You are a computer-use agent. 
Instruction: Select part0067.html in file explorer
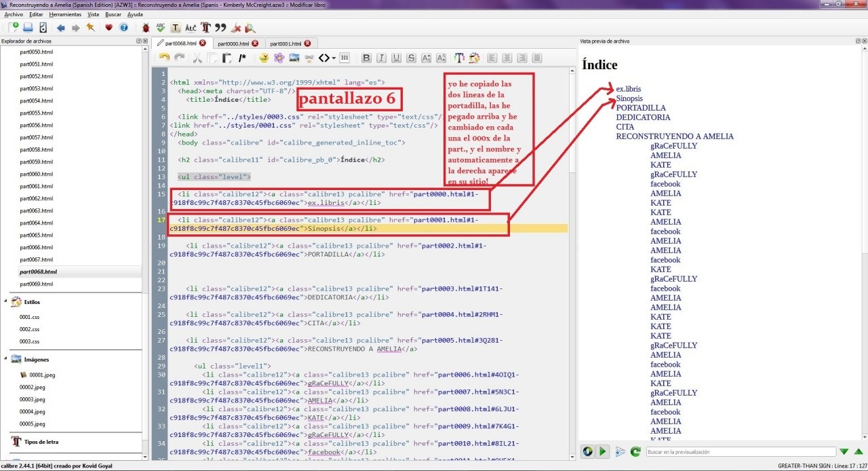click(x=37, y=260)
